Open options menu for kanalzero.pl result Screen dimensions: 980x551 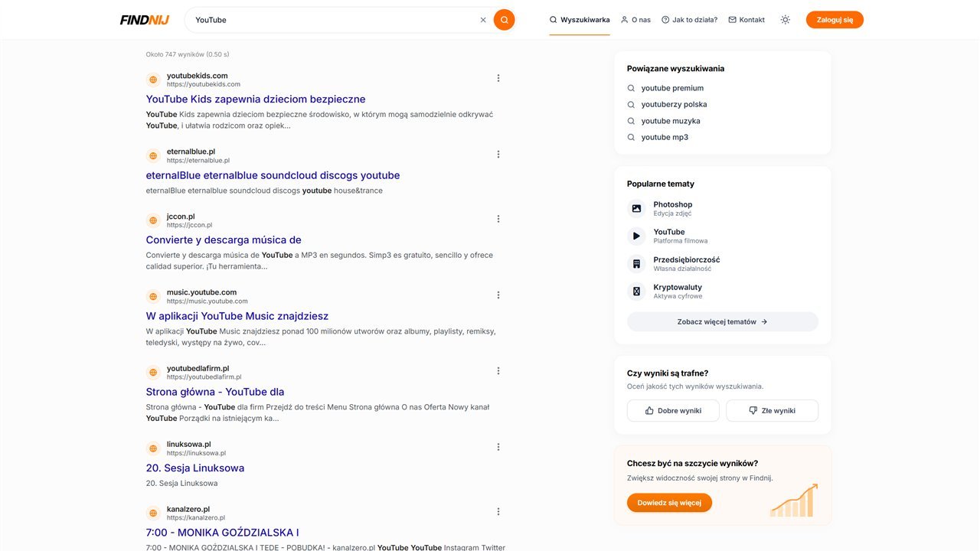[x=498, y=512]
